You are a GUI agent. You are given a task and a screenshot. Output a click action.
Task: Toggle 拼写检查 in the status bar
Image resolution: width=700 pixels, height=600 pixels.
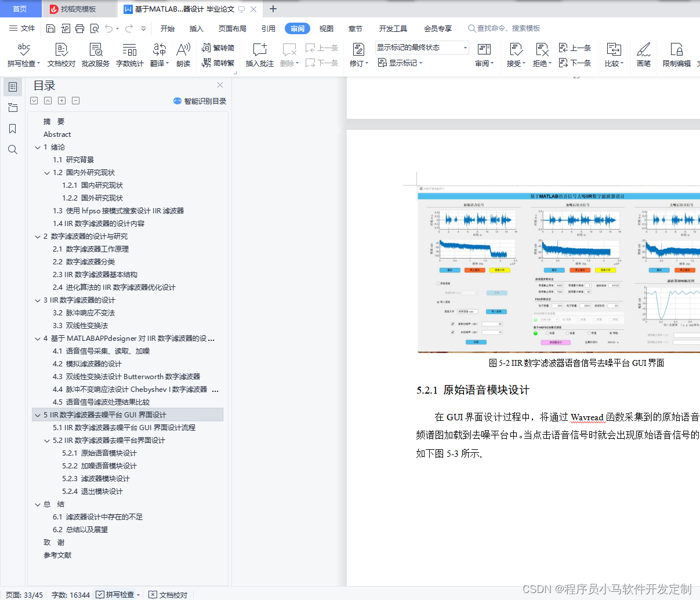(115, 594)
